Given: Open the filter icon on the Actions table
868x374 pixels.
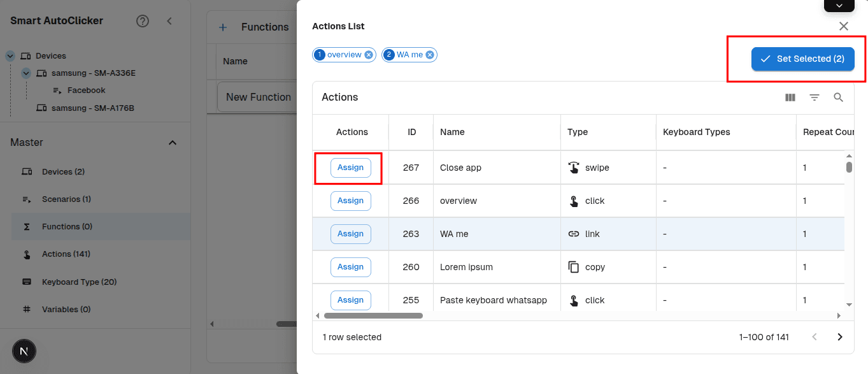Looking at the screenshot, I should click(815, 97).
